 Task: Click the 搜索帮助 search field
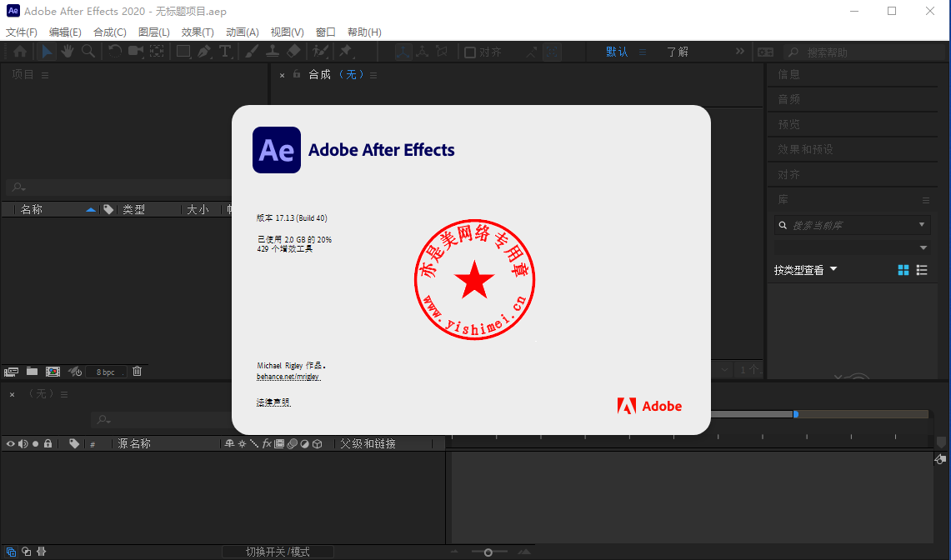point(864,52)
